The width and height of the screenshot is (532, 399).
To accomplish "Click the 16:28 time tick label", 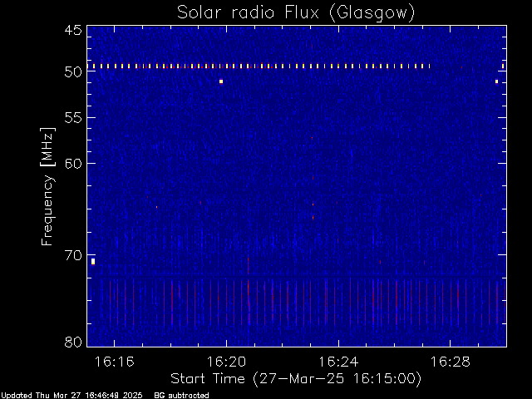I will 451,362.
